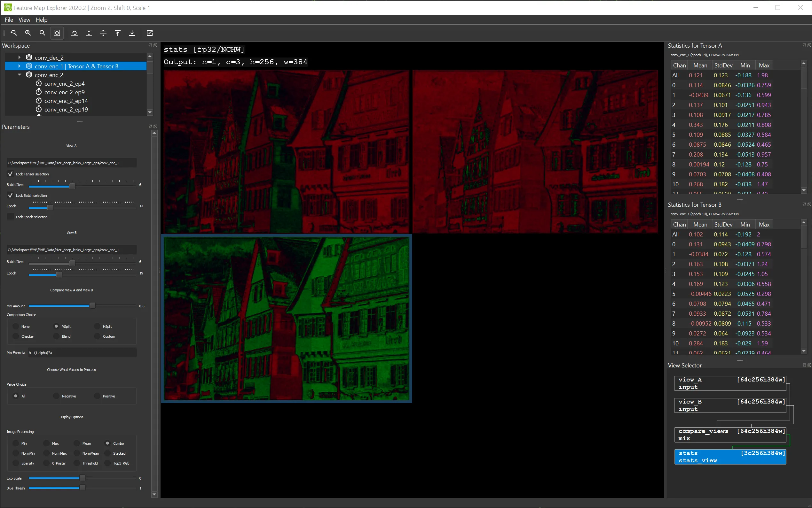Image resolution: width=812 pixels, height=508 pixels.
Task: Click the reset range toolbar icon
Action: (x=74, y=33)
